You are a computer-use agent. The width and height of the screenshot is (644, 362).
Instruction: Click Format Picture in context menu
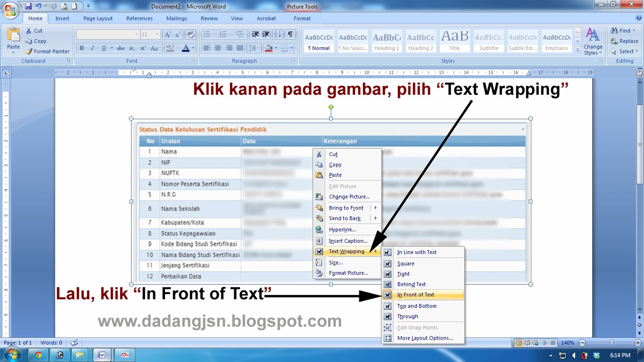(x=347, y=273)
